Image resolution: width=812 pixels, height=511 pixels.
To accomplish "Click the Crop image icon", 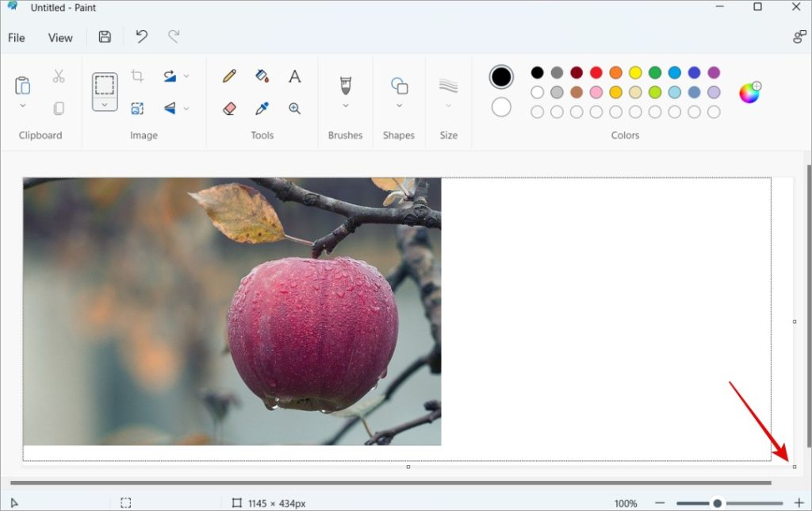I will [x=137, y=76].
